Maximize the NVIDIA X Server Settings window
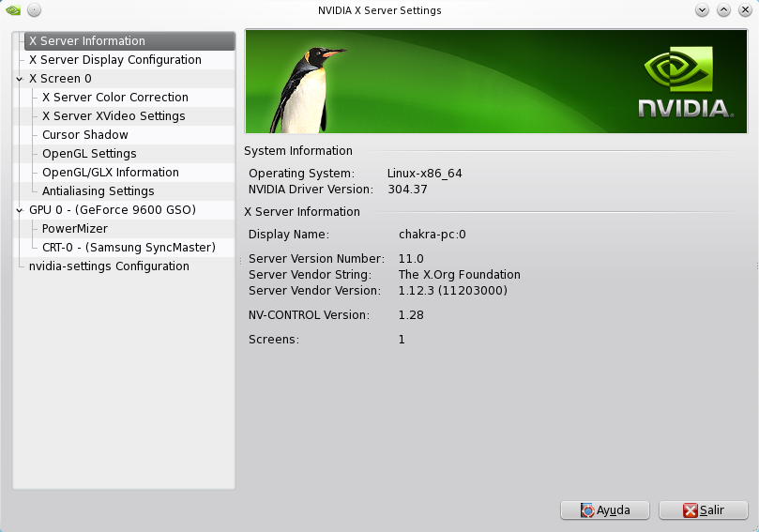 tap(723, 10)
